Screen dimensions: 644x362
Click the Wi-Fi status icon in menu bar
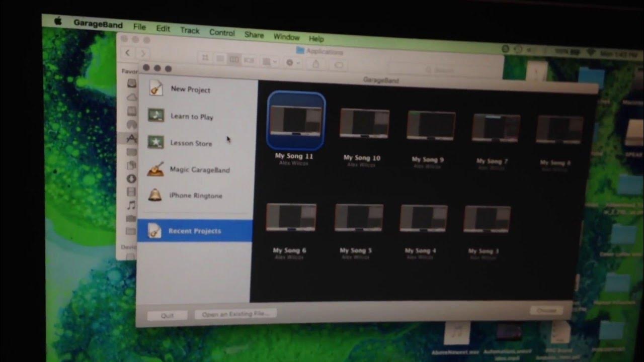pos(590,52)
